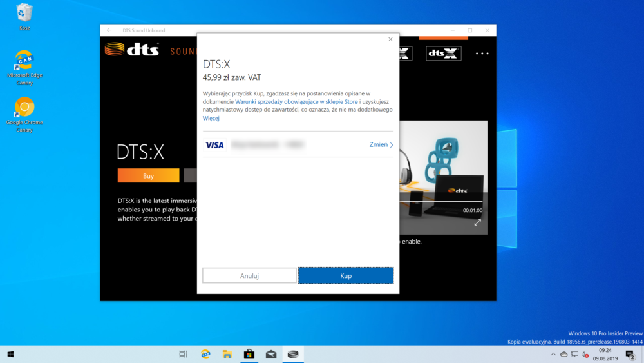Expand the DTS video to fullscreen
This screenshot has height=363, width=644.
tap(478, 222)
